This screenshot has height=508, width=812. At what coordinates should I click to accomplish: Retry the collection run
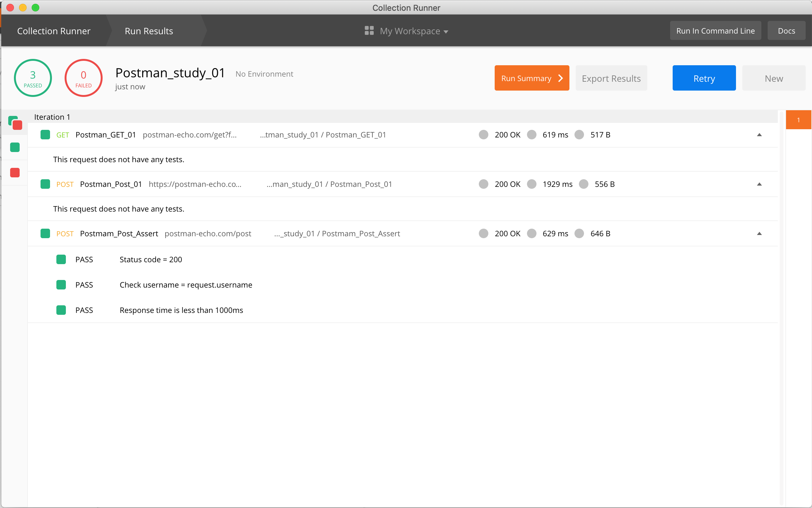tap(704, 78)
